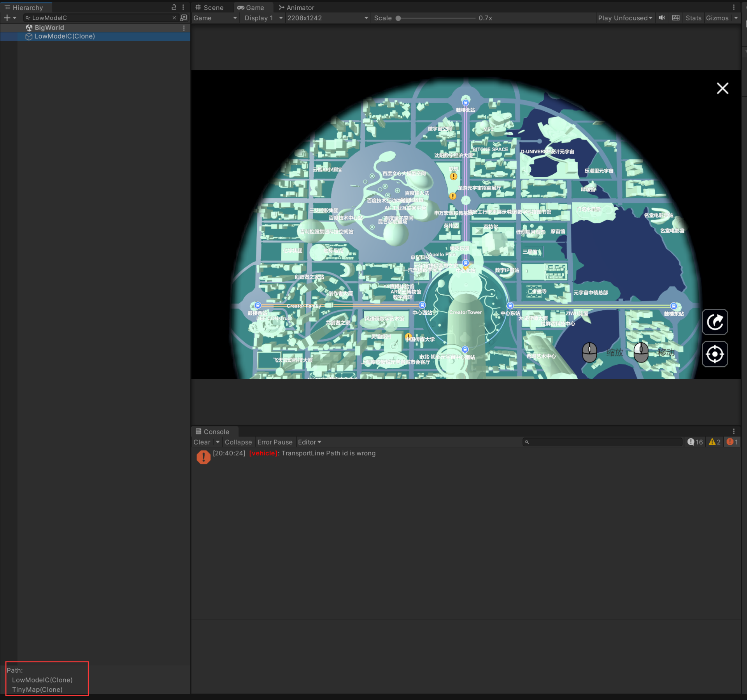Open BigWorld scene options kebab menu
Image resolution: width=747 pixels, height=700 pixels.
(184, 28)
